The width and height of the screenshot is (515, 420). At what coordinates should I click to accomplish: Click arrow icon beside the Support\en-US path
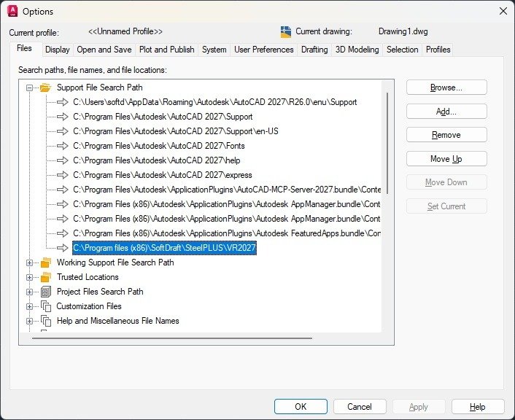coord(63,131)
